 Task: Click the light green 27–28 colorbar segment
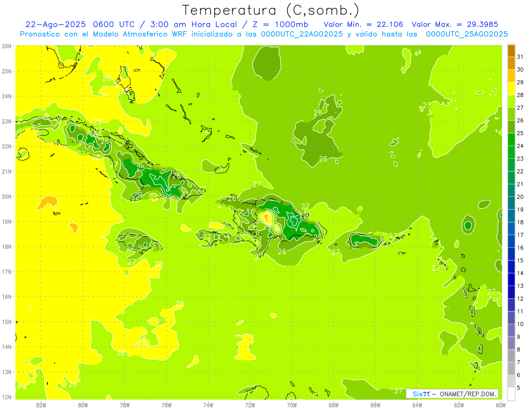511,102
